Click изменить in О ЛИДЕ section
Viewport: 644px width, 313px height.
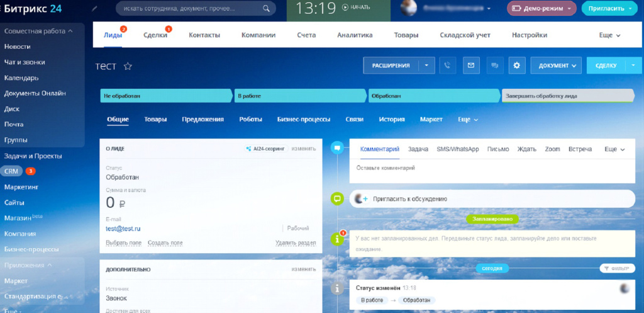304,149
